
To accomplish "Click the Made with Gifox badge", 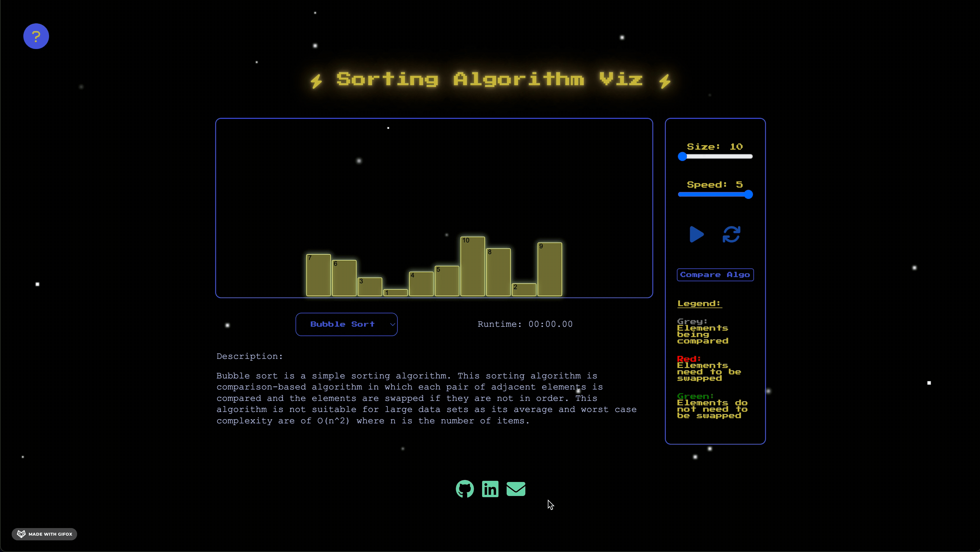I will [44, 534].
